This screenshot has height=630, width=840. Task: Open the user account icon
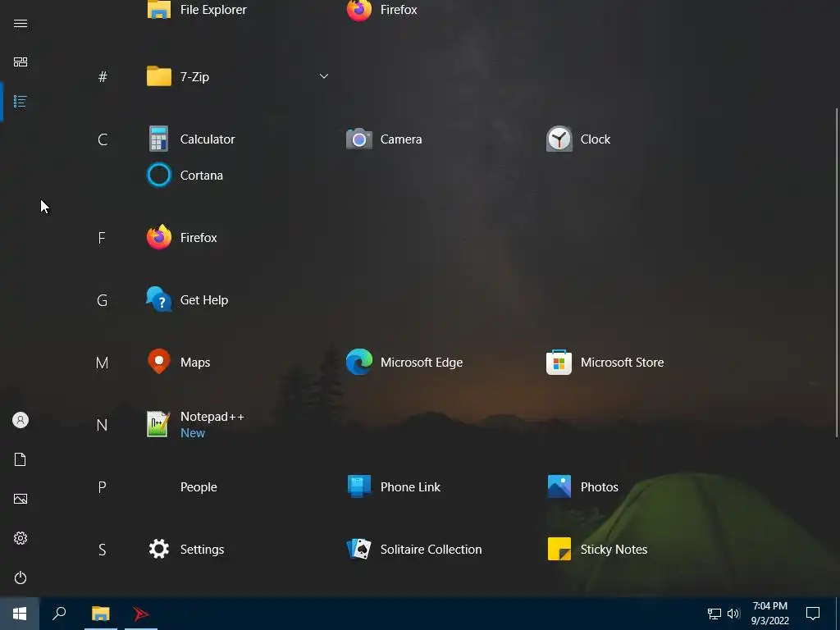[x=21, y=420]
